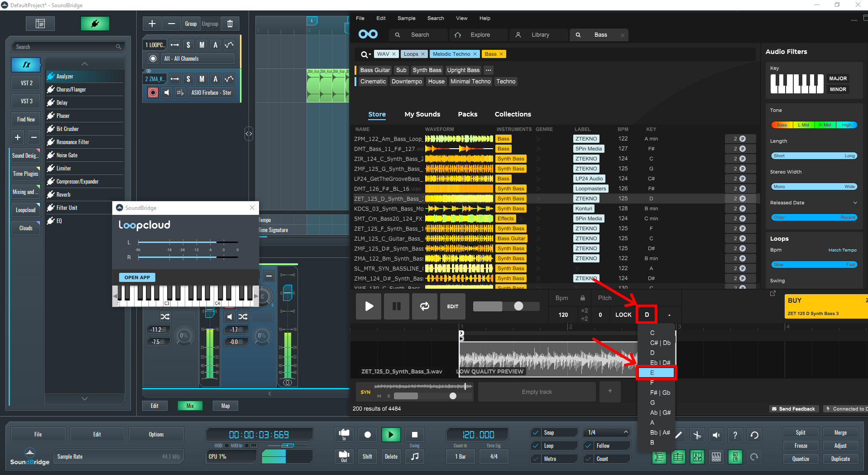
Task: Remove the WAV filter tag
Action: click(393, 54)
